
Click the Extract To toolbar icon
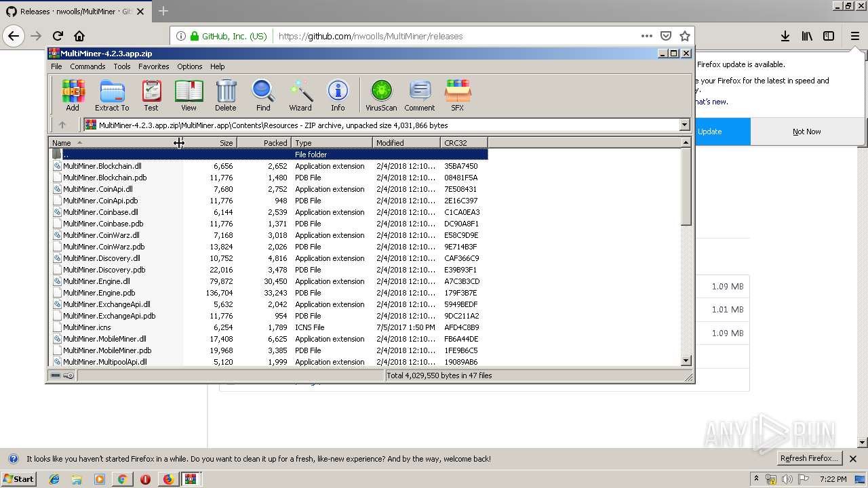click(x=112, y=95)
